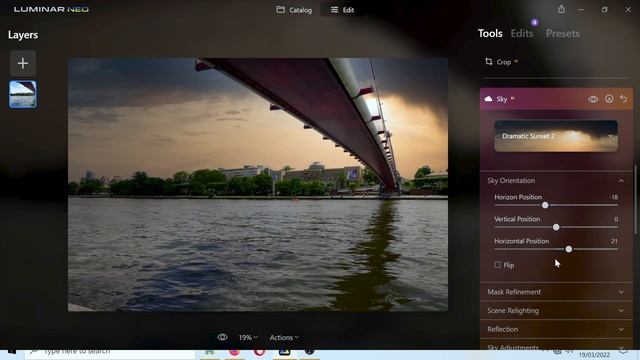Click the Horizon Position value -18
The image size is (640, 360).
click(614, 197)
